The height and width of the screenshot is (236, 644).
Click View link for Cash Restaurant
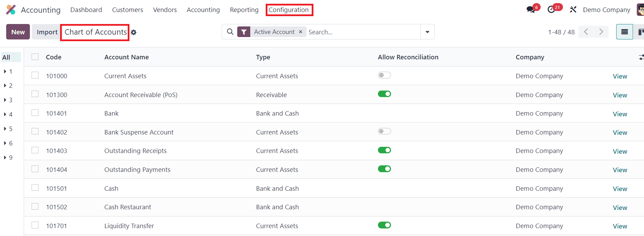click(620, 208)
